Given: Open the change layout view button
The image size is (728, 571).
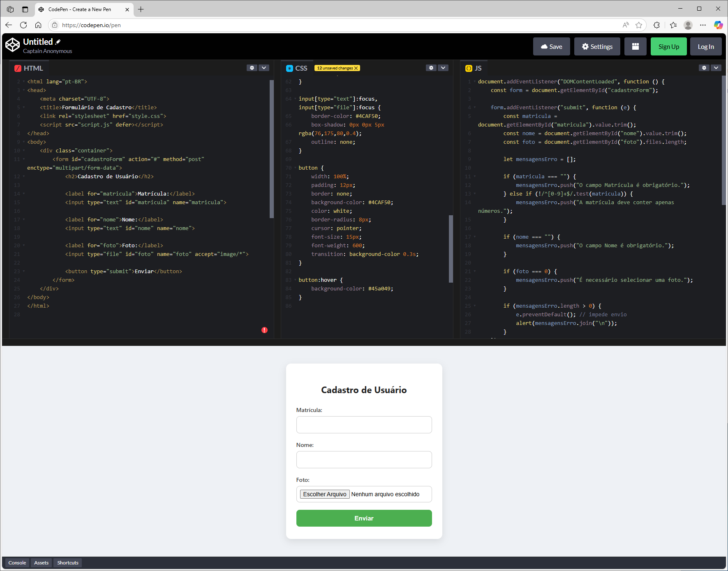Looking at the screenshot, I should coord(635,46).
